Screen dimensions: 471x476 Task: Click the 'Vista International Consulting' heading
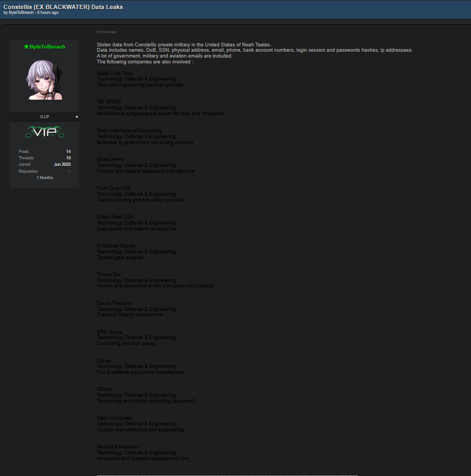click(129, 131)
